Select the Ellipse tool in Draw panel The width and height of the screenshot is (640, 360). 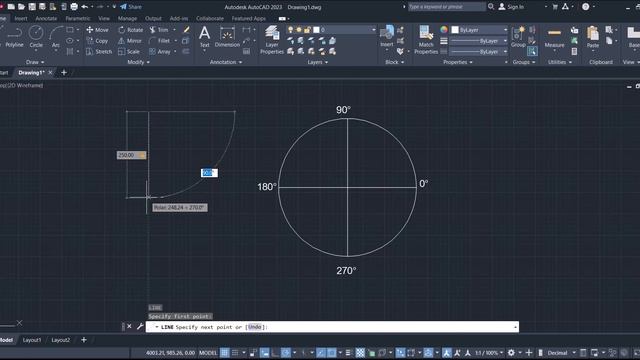pyautogui.click(x=70, y=41)
